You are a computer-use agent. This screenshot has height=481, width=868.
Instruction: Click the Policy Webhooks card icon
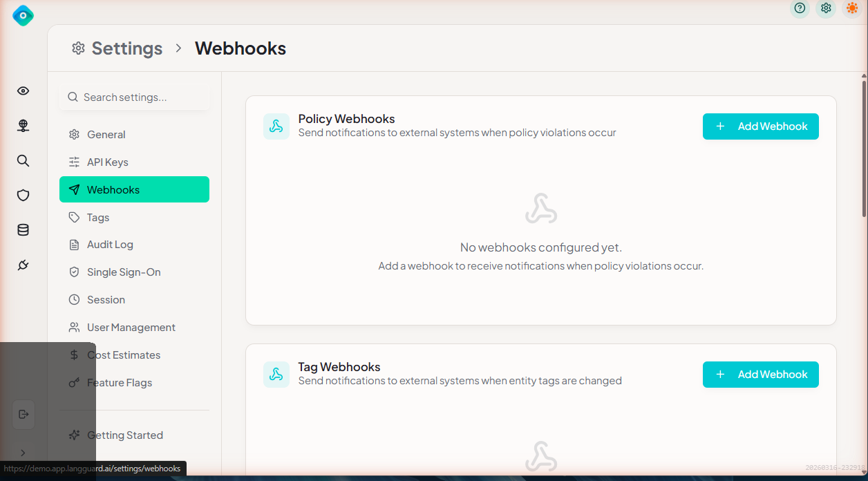coord(276,126)
